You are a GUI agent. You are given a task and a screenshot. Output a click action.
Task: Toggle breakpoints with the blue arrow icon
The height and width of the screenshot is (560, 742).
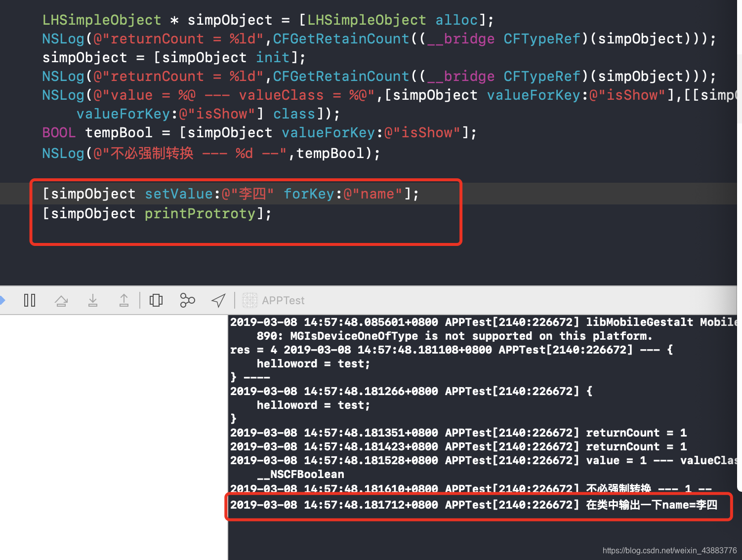pos(2,300)
